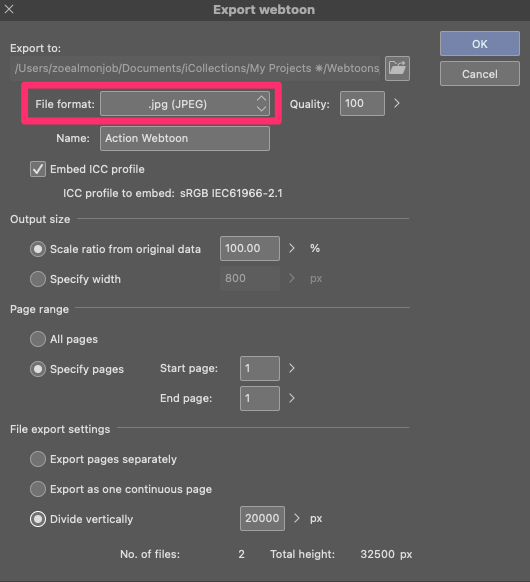Image resolution: width=530 pixels, height=582 pixels.
Task: Open the browse folder icon for export path
Action: click(397, 68)
